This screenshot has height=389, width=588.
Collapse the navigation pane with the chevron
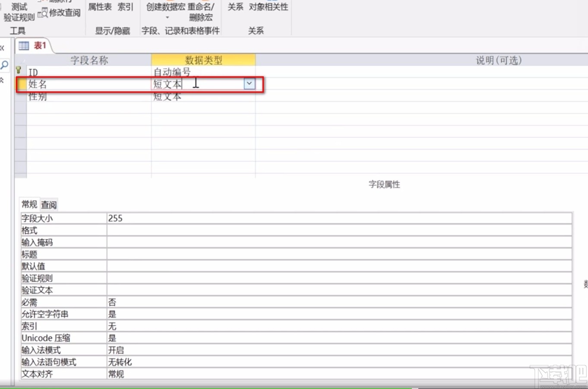click(2, 47)
